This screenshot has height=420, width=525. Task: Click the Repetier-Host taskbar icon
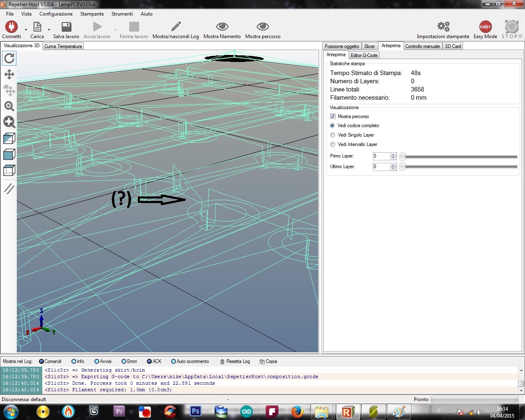tap(348, 411)
